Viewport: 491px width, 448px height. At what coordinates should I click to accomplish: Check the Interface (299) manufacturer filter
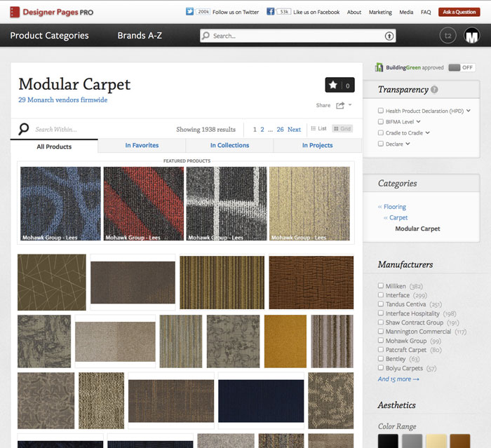pyautogui.click(x=381, y=295)
